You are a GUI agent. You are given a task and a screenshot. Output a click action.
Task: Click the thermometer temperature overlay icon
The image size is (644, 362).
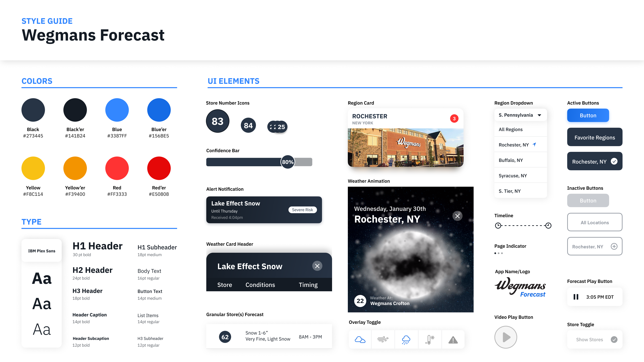(430, 340)
